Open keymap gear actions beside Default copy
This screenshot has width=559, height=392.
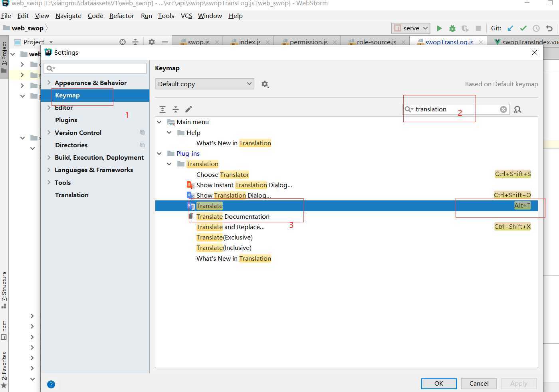click(265, 84)
